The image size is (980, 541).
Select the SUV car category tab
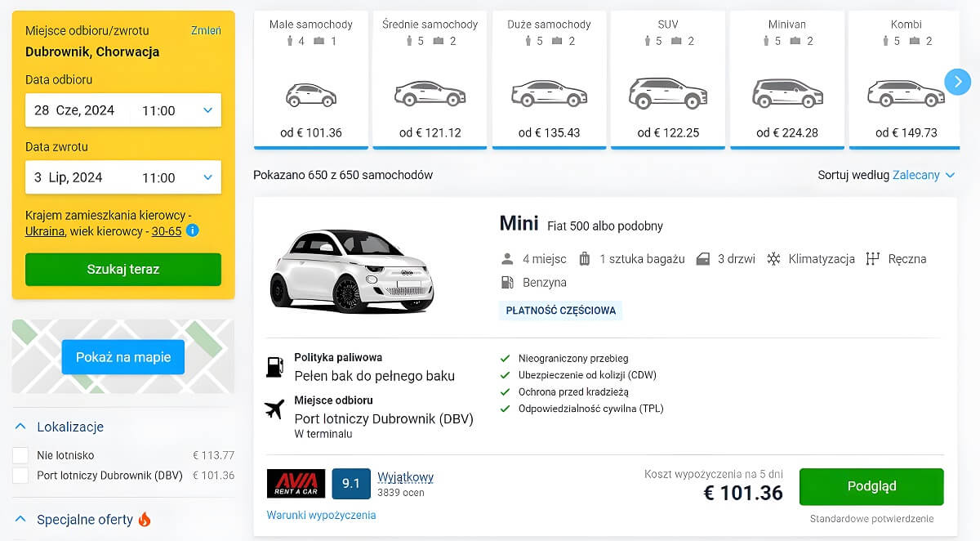tap(668, 80)
